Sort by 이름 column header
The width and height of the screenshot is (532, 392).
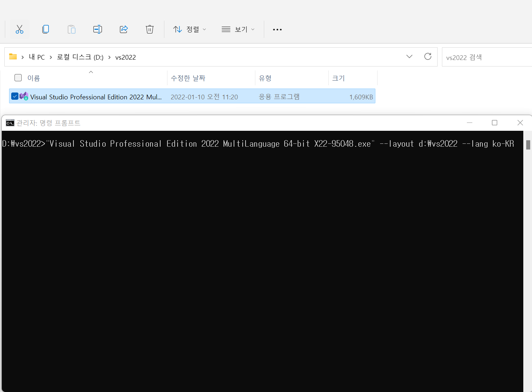click(34, 78)
